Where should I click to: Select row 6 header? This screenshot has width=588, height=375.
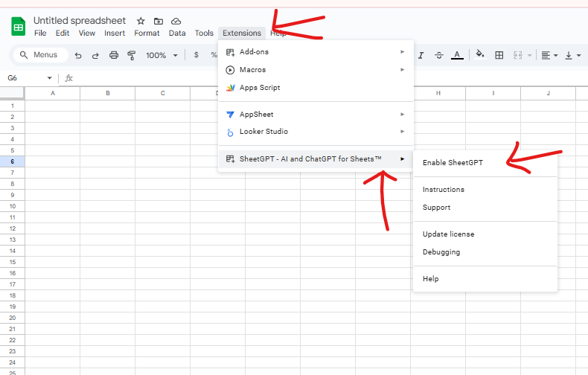(13, 161)
